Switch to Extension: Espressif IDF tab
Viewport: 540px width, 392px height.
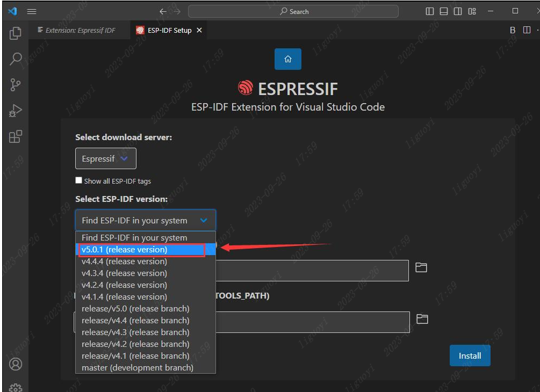click(80, 30)
